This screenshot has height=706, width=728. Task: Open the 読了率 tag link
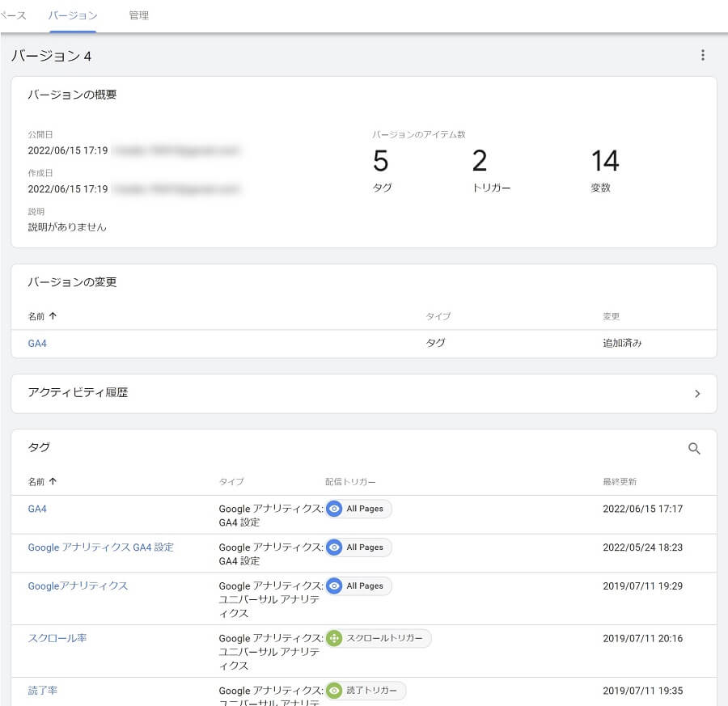(43, 691)
